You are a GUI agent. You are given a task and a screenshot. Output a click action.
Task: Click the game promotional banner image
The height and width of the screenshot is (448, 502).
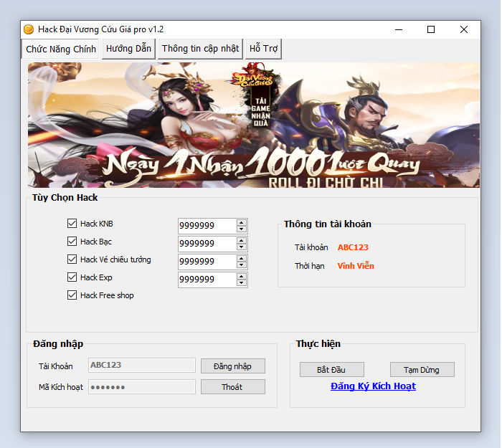click(x=254, y=125)
